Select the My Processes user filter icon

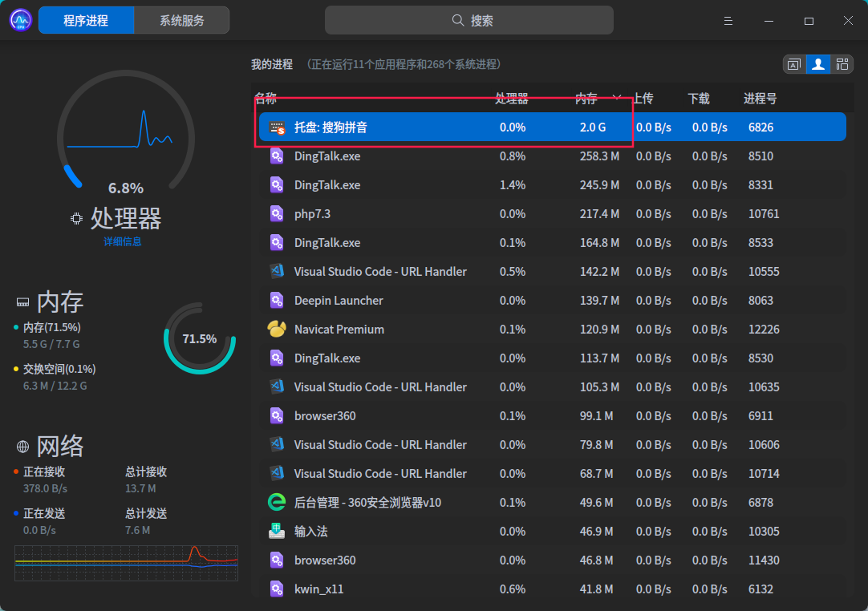coord(817,64)
